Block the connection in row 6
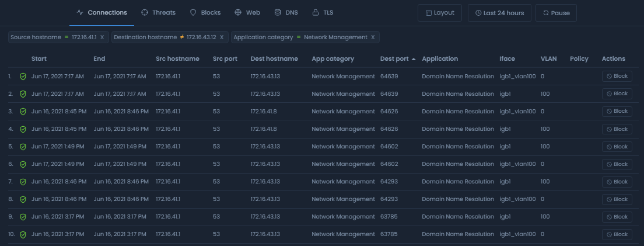 point(617,164)
